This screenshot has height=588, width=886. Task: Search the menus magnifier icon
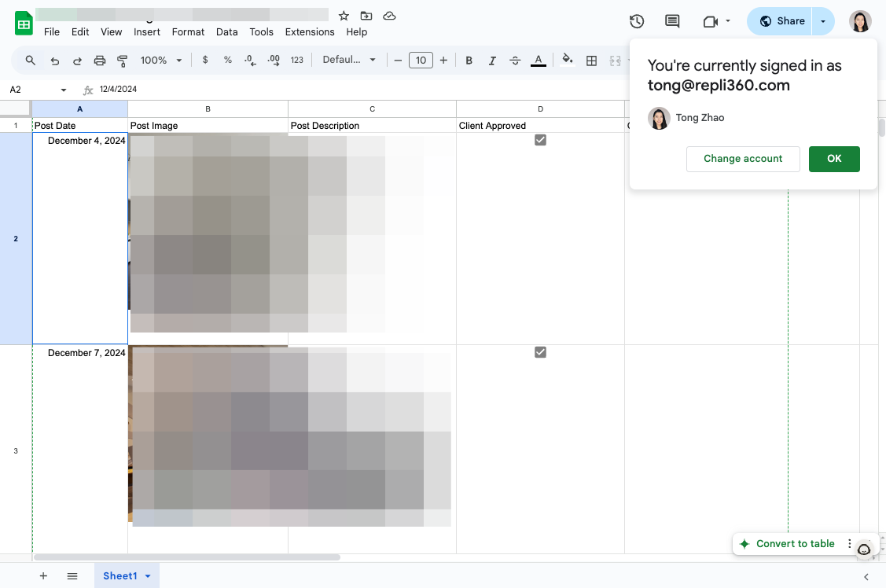(x=31, y=60)
